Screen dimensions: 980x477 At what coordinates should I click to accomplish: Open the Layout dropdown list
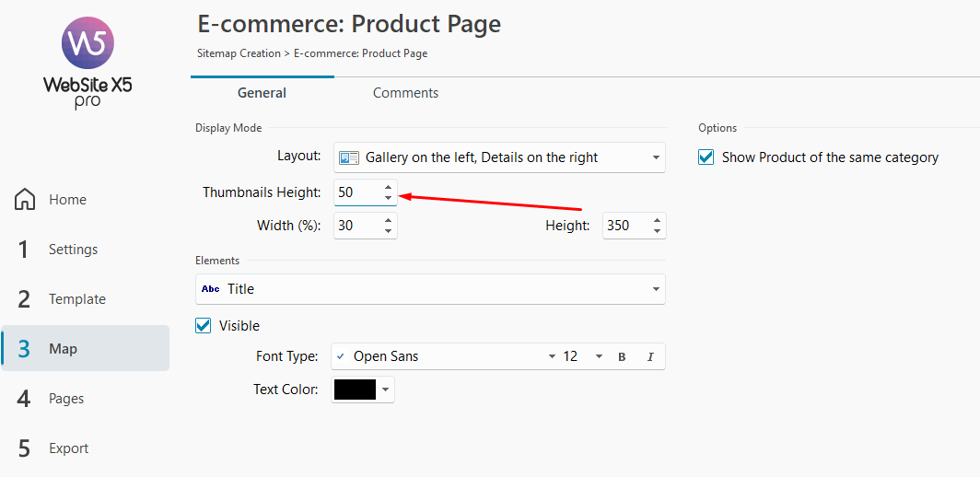655,157
